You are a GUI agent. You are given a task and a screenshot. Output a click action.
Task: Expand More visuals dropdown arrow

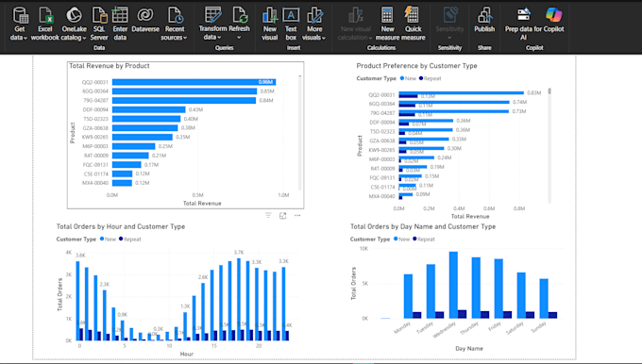pyautogui.click(x=324, y=38)
